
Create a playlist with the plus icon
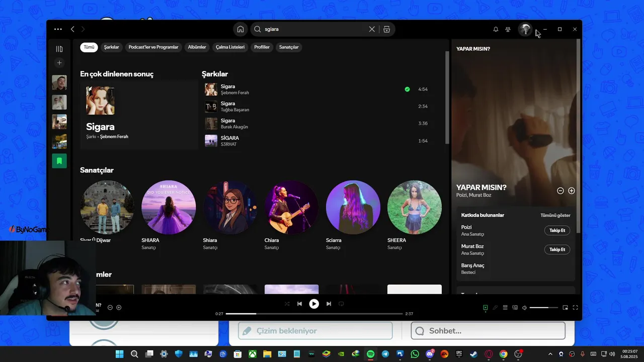point(59,63)
